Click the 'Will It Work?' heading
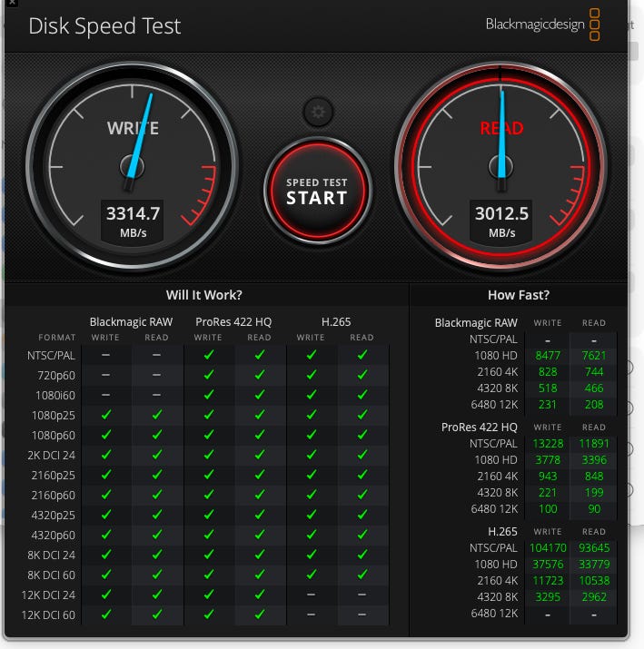The width and height of the screenshot is (644, 649). coord(203,295)
